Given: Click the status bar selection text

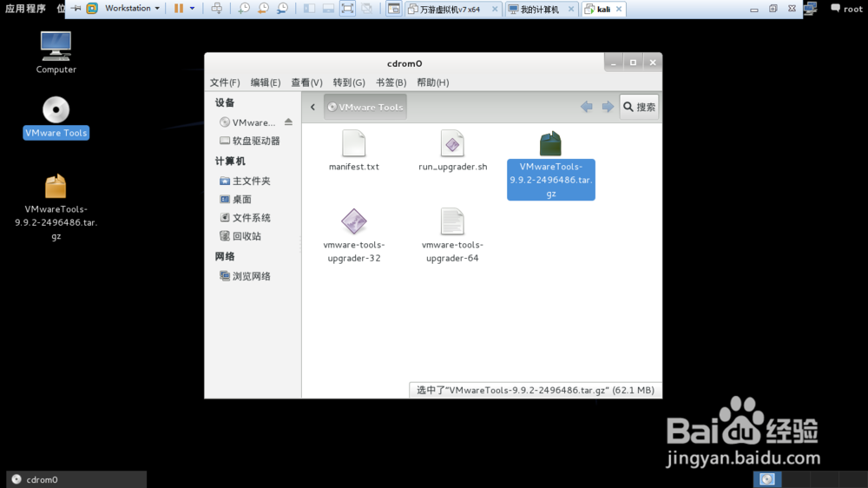Looking at the screenshot, I should pos(536,390).
